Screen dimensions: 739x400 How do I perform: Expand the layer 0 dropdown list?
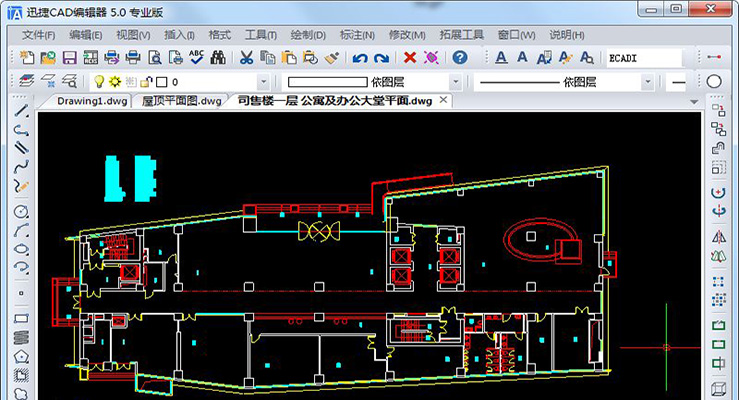(x=263, y=82)
